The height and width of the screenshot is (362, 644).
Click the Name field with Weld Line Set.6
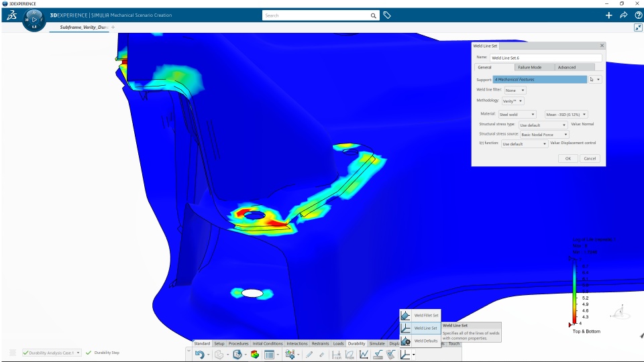point(546,58)
